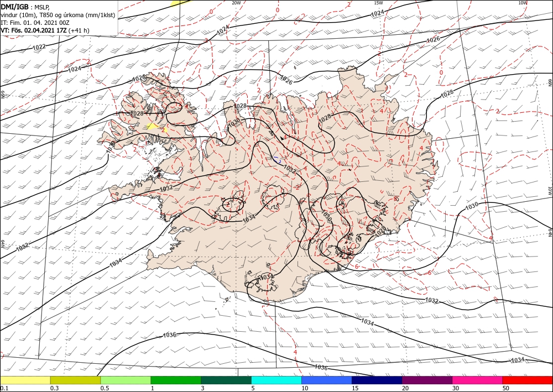Click the legend value '3'
553x392 pixels.
(x=202, y=388)
